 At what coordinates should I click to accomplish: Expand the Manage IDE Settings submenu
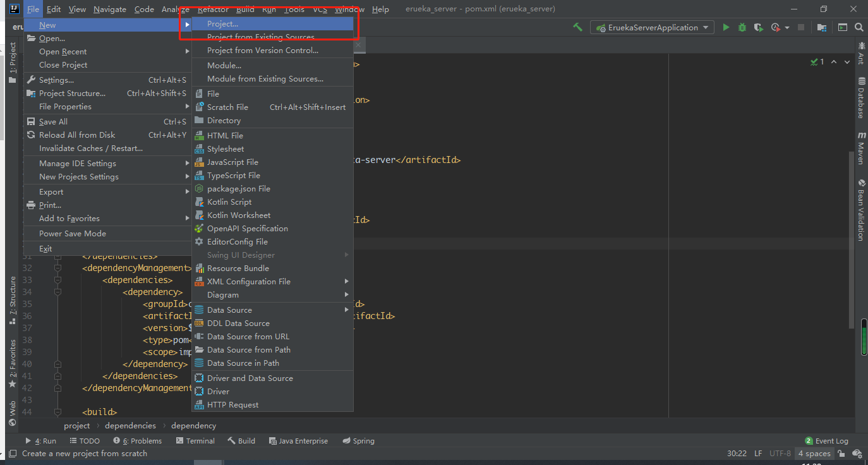click(107, 164)
